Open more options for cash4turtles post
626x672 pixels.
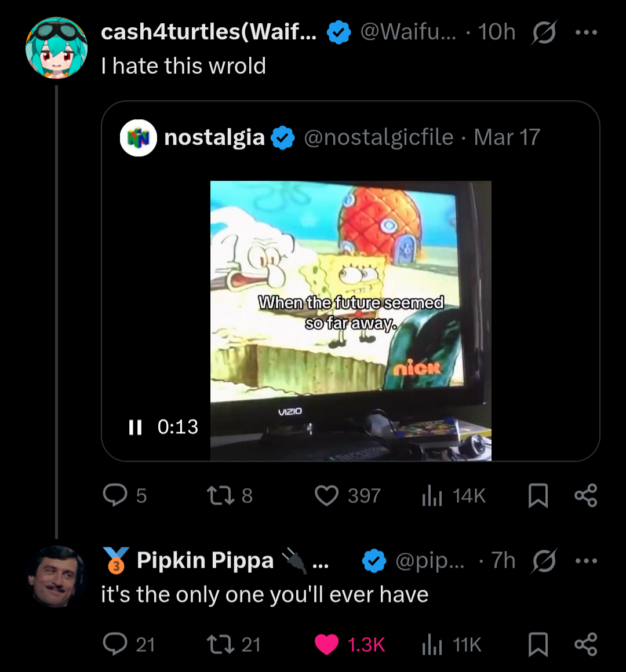(586, 32)
